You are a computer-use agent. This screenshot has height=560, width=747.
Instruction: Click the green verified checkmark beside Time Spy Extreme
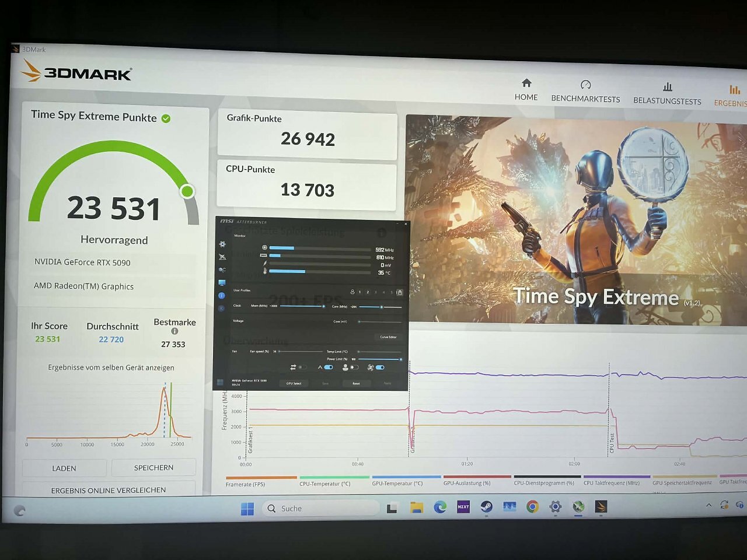point(166,118)
